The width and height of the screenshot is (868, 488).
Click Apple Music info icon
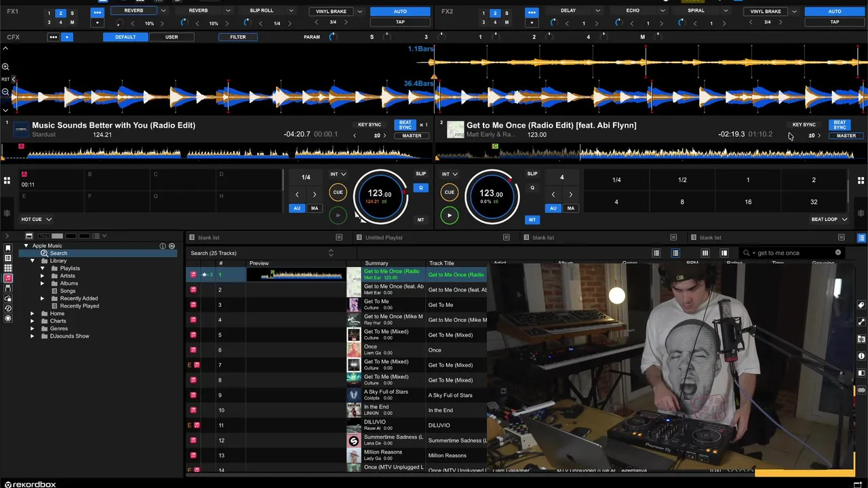coord(163,246)
